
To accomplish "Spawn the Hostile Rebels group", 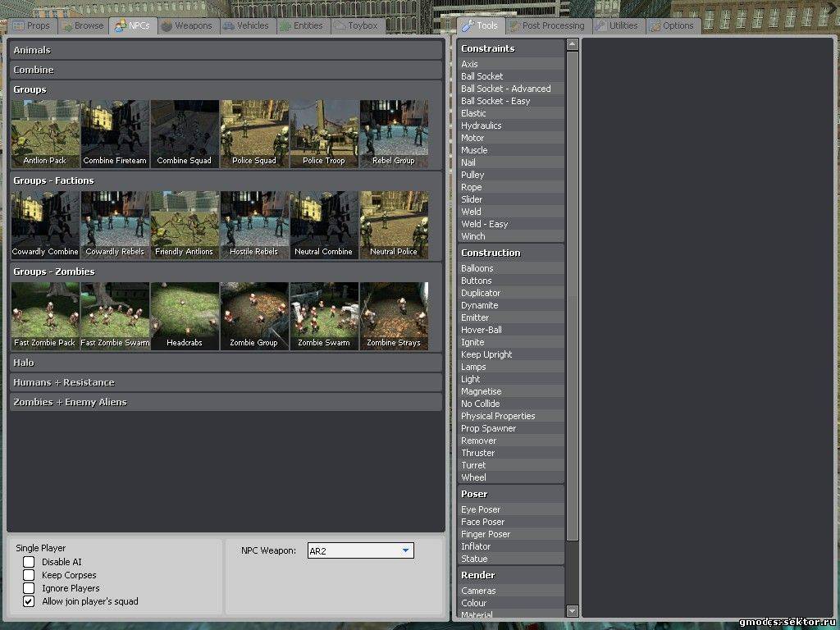I will (254, 225).
